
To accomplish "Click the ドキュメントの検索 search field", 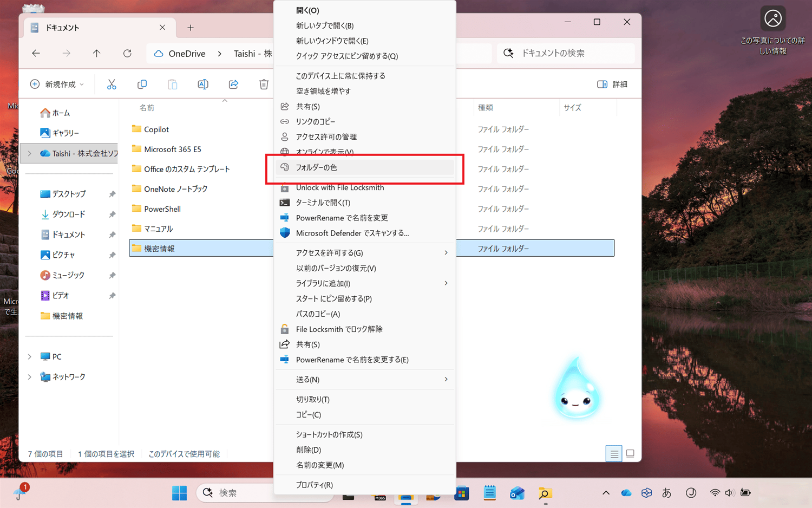I will coord(566,53).
